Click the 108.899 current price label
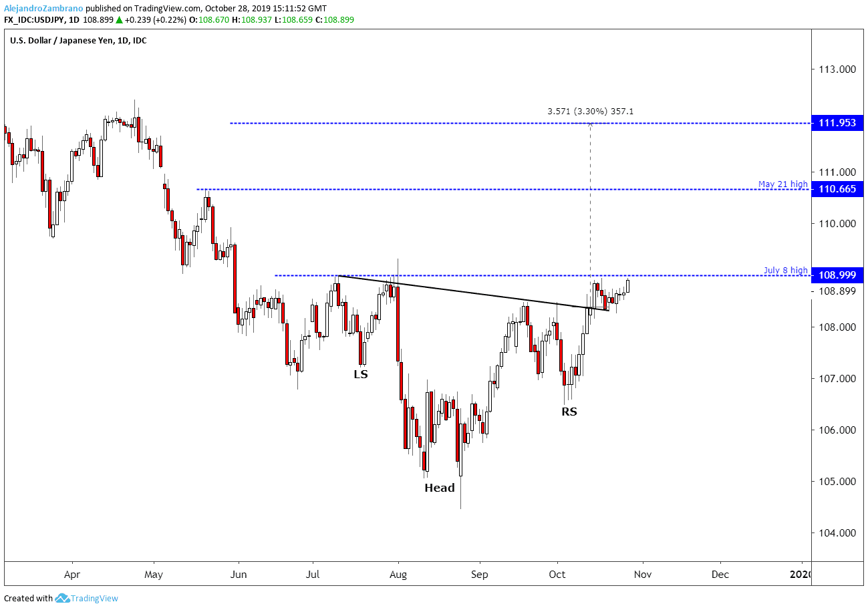Screen dimensions: 868x610 click(x=837, y=291)
